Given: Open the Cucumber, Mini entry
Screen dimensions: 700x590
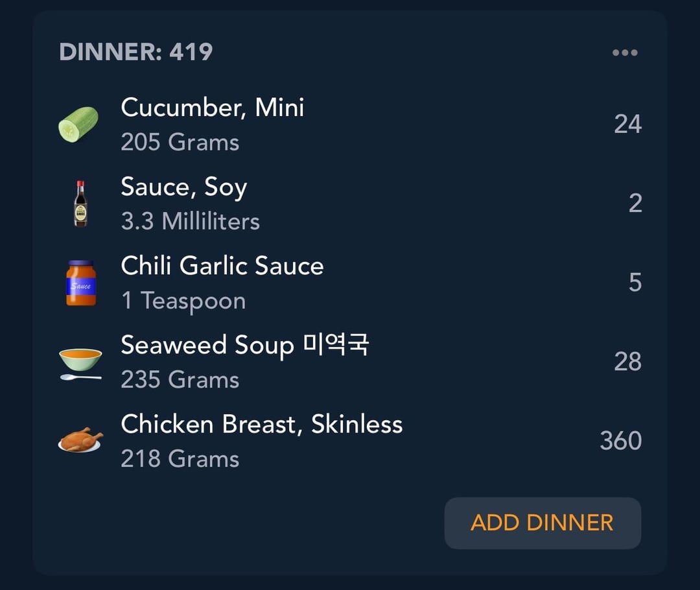Looking at the screenshot, I should pos(213,108).
